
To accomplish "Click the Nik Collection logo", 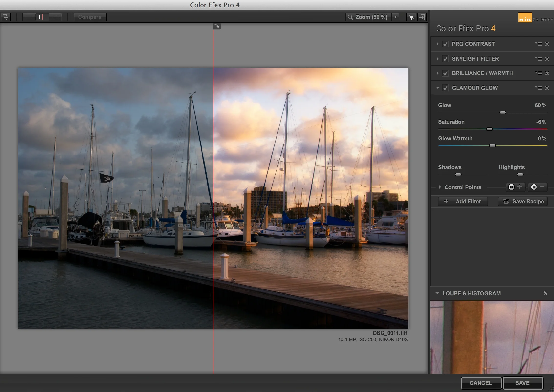I will pyautogui.click(x=535, y=18).
